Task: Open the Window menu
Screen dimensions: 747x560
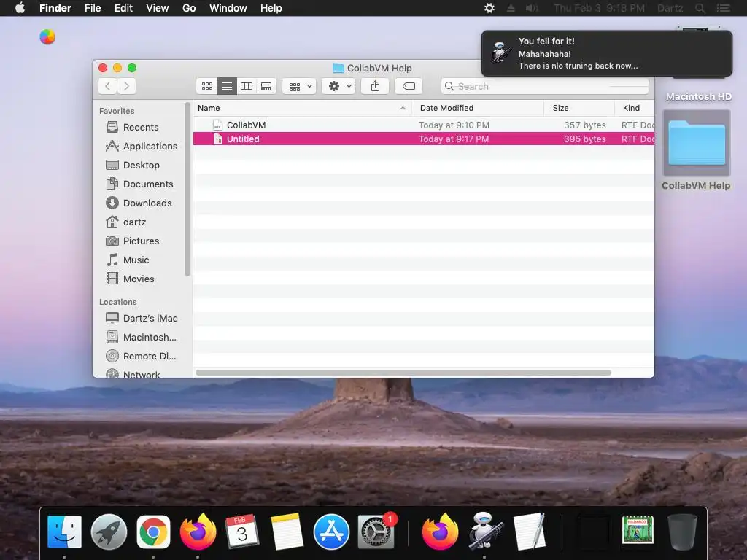Action: click(228, 8)
